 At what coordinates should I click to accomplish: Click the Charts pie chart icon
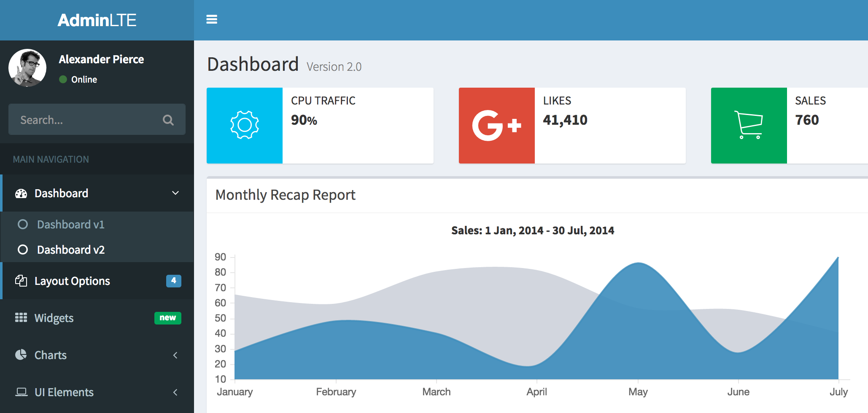click(x=21, y=355)
